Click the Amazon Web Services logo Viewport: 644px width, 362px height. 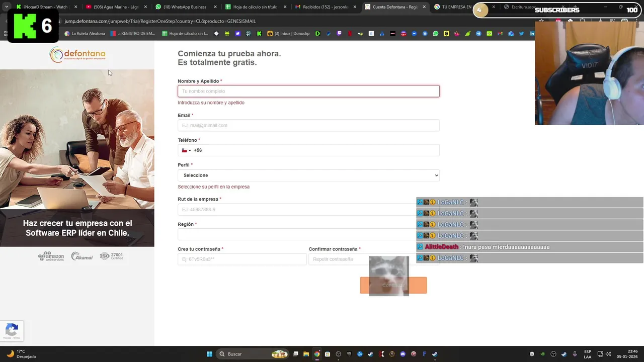(x=51, y=256)
